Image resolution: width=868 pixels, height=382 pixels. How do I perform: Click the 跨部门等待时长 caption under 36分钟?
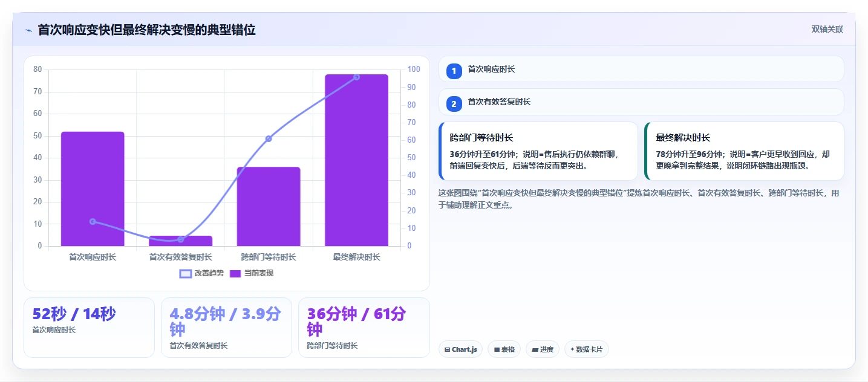click(332, 346)
